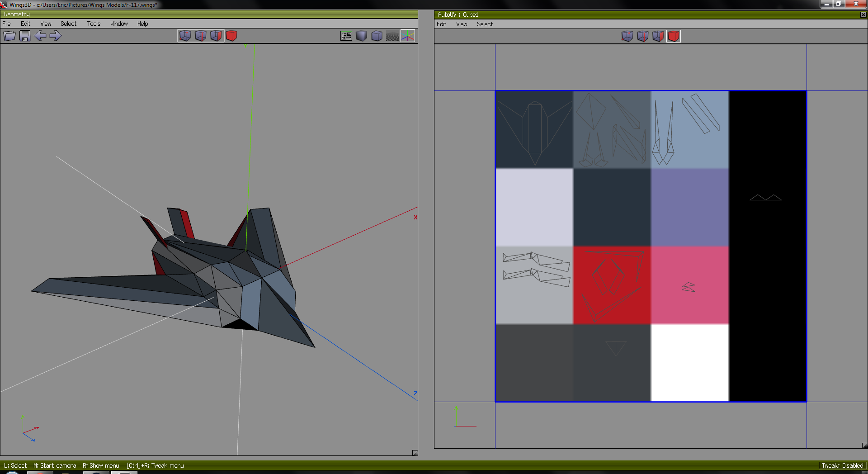Open the Geometry window Edit menu
Screen dimensions: 868x474
tap(26, 24)
